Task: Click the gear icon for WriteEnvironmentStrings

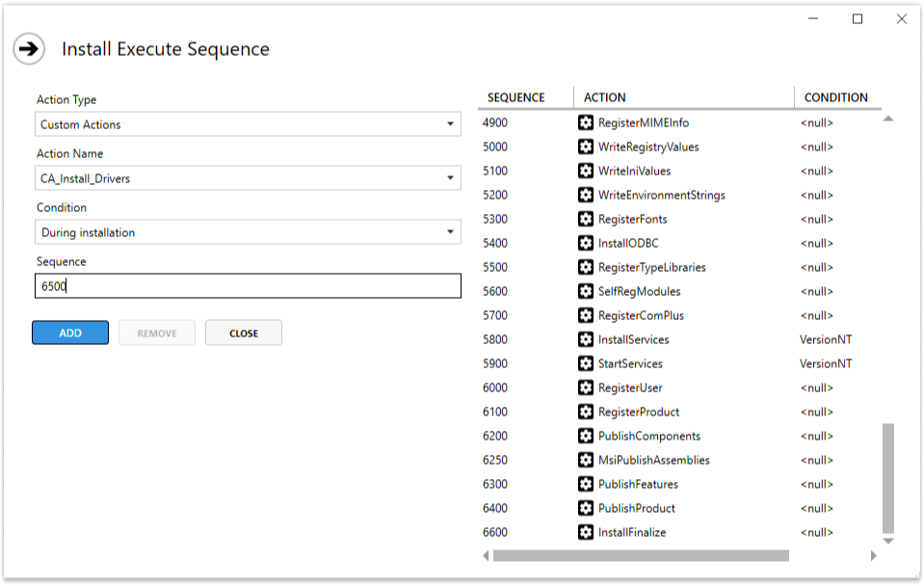Action: click(x=585, y=195)
